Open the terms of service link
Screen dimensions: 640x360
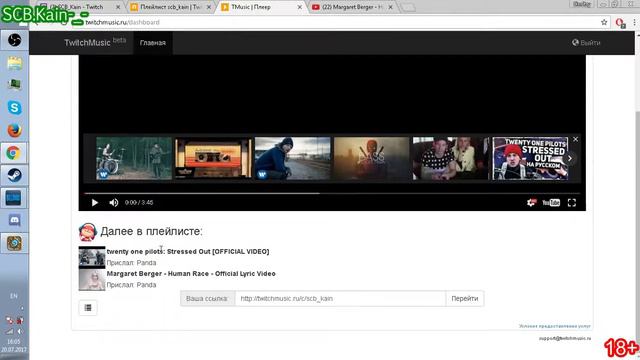[x=555, y=326]
